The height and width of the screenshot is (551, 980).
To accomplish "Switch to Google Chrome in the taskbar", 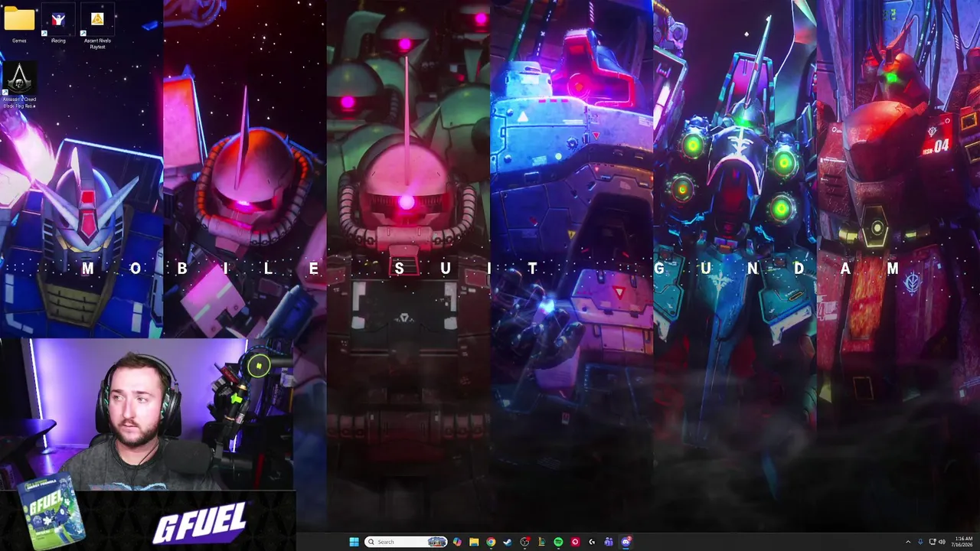I will point(491,542).
